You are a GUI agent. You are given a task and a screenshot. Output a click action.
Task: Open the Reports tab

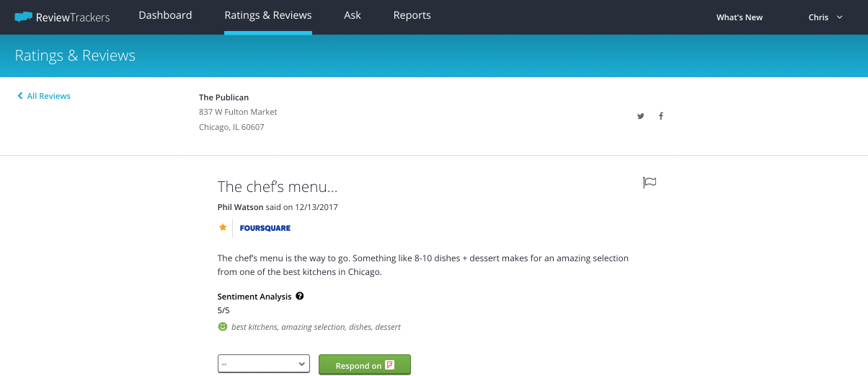coord(412,15)
